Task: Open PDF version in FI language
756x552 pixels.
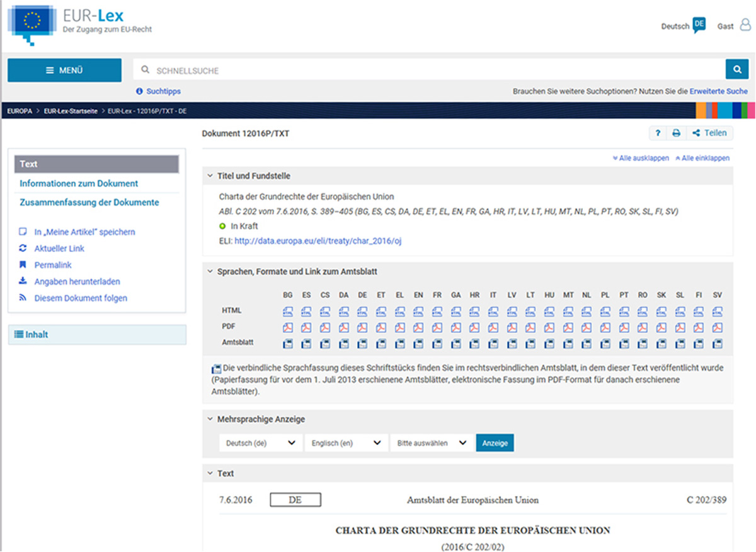Action: tap(699, 328)
